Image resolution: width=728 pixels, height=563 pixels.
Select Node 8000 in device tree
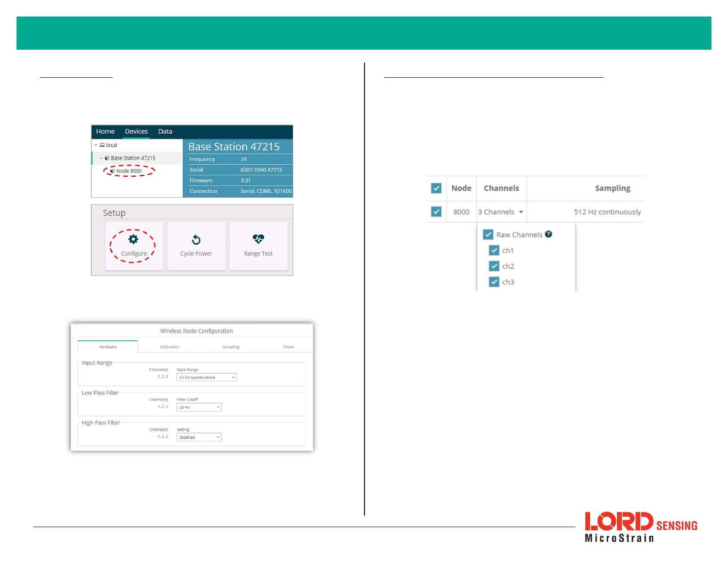tap(129, 171)
